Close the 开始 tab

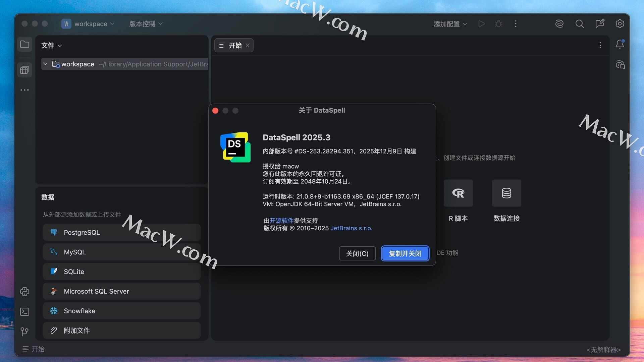coord(248,45)
